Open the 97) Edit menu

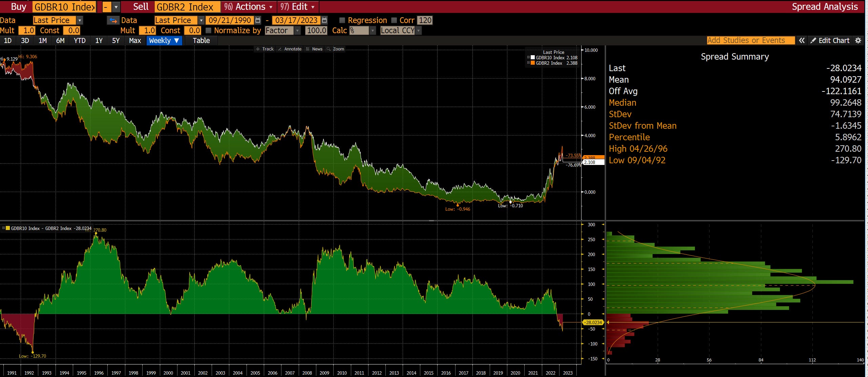pos(298,7)
